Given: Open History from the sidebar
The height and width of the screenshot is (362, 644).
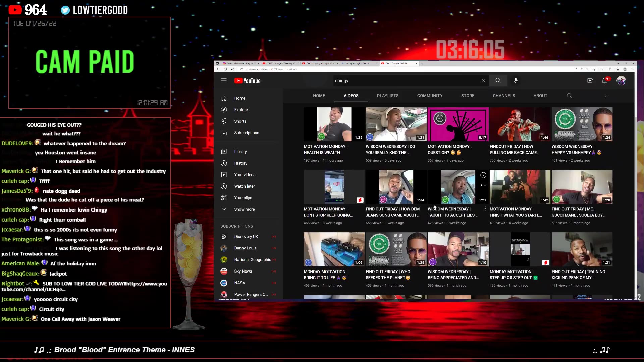Looking at the screenshot, I should (x=240, y=163).
